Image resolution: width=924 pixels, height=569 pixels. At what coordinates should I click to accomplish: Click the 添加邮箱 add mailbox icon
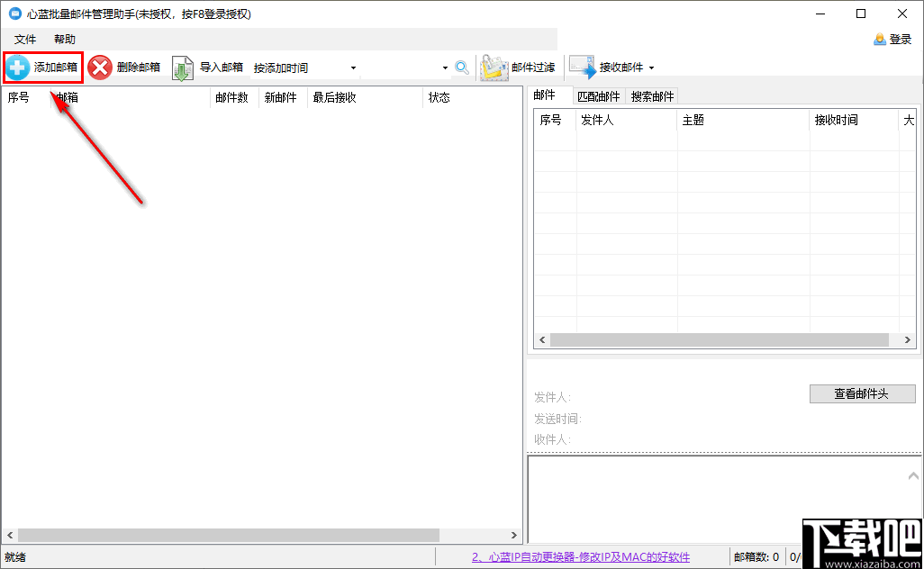[20, 67]
